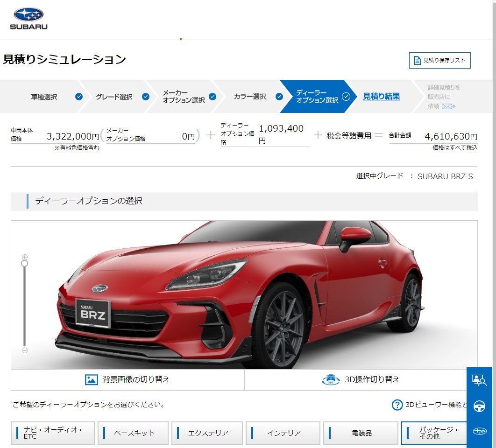Go to the カラー選択 step
Image resolution: width=496 pixels, height=448 pixels.
pyautogui.click(x=249, y=97)
